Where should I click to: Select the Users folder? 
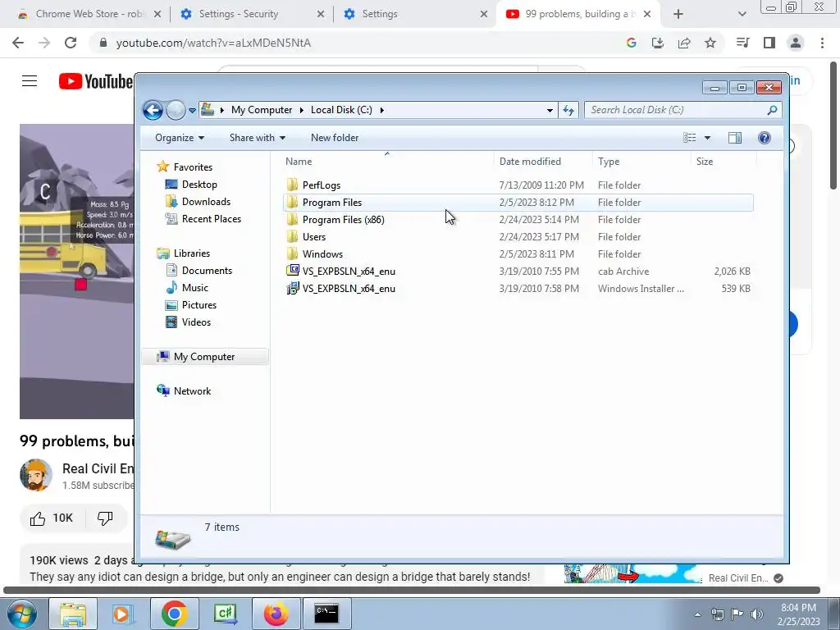518,237
